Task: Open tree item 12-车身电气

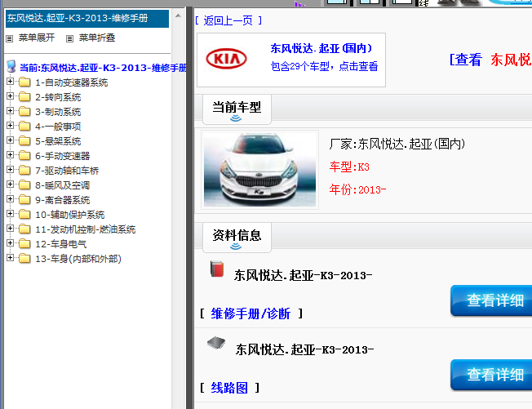Action: (x=60, y=244)
